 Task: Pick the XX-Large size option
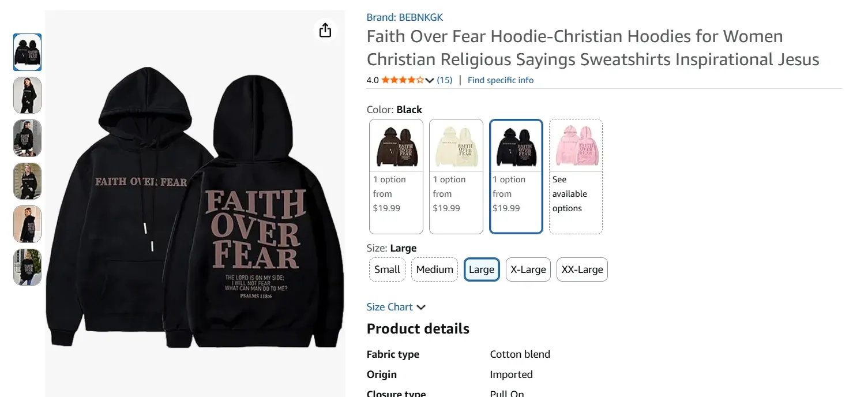coord(581,269)
